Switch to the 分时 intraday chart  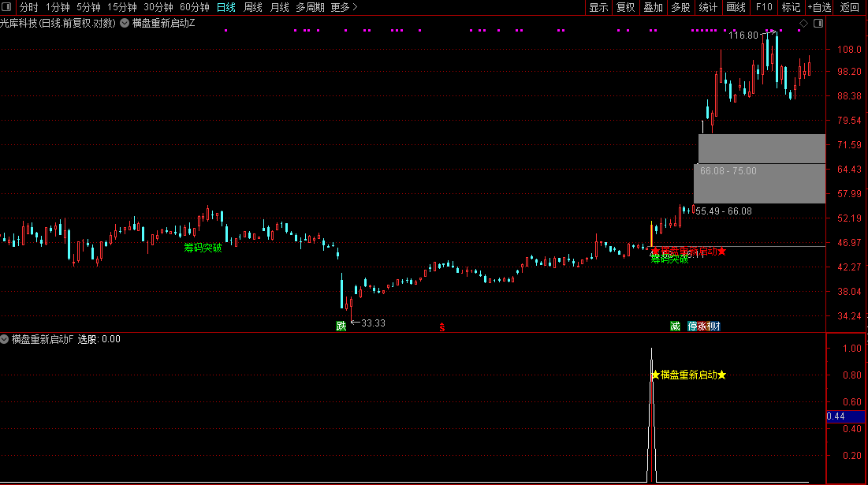29,7
